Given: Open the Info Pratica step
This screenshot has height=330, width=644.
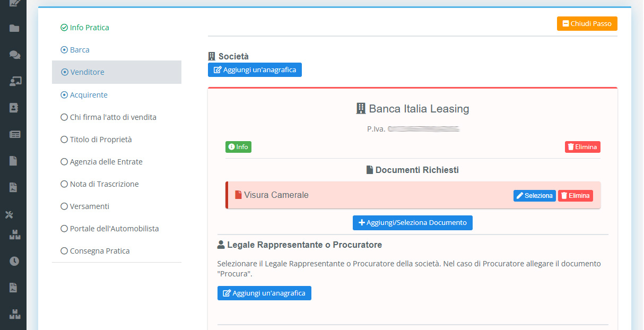Looking at the screenshot, I should (x=85, y=28).
